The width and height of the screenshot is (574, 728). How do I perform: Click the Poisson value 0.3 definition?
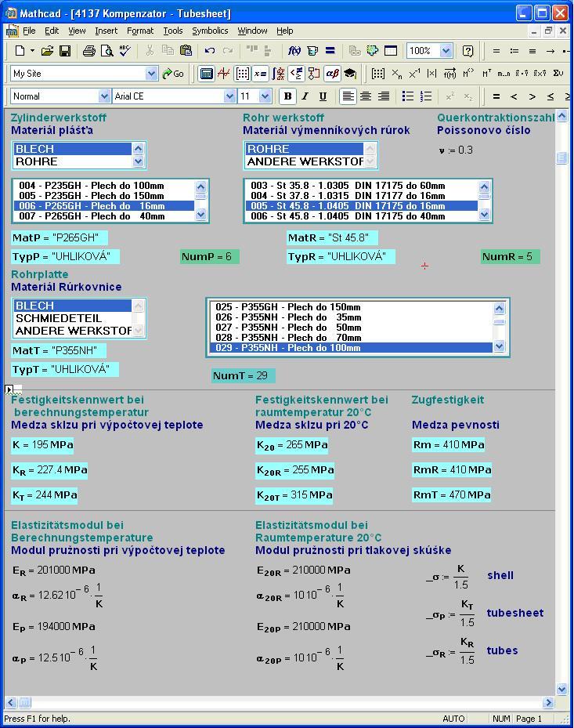(456, 150)
